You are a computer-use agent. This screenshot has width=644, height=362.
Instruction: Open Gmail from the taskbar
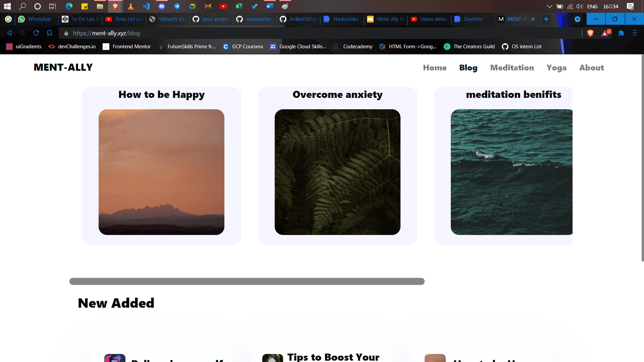pos(208,6)
